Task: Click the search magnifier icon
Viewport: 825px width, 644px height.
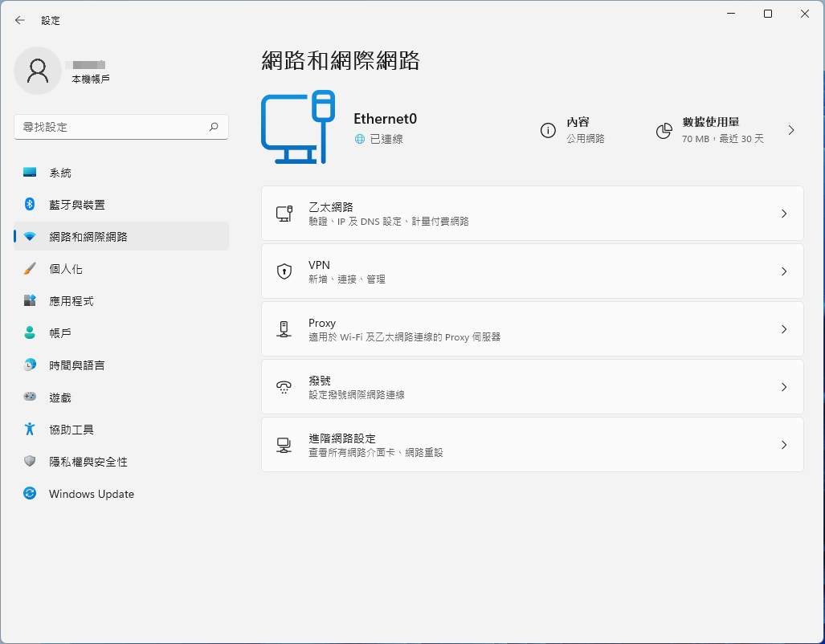Action: pos(214,127)
